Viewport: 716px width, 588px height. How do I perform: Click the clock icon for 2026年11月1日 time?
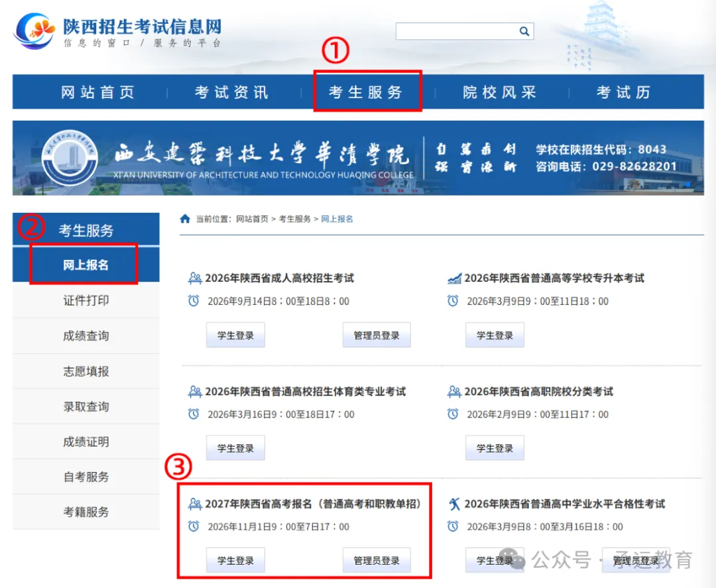tap(194, 526)
